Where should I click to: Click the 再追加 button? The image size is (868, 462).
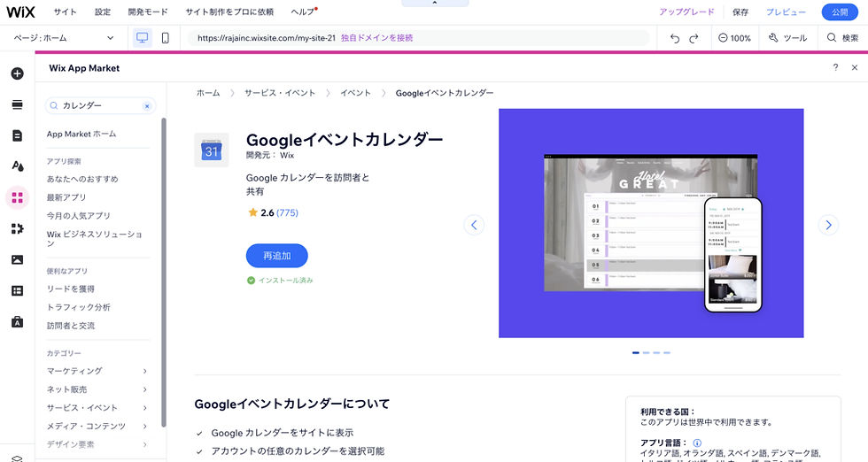click(x=276, y=256)
